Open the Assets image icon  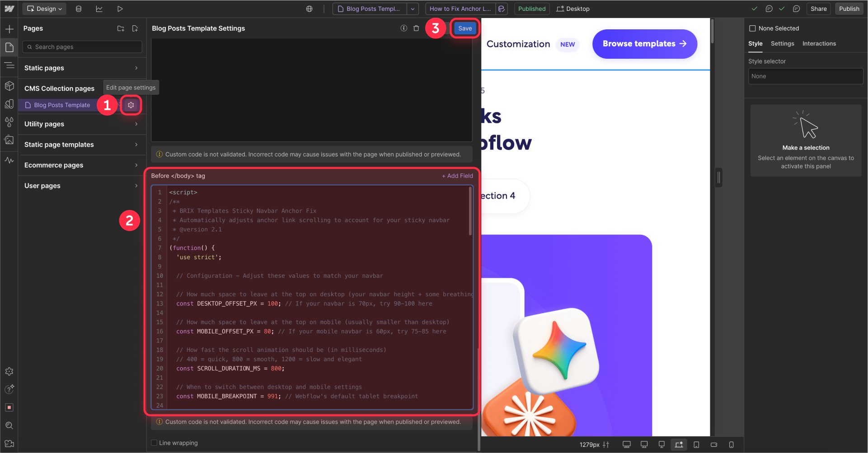9,140
